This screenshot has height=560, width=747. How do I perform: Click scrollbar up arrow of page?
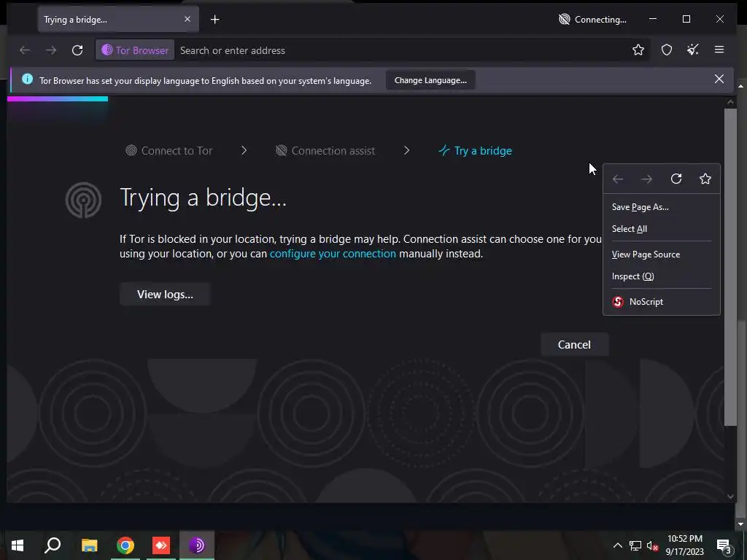click(x=730, y=102)
